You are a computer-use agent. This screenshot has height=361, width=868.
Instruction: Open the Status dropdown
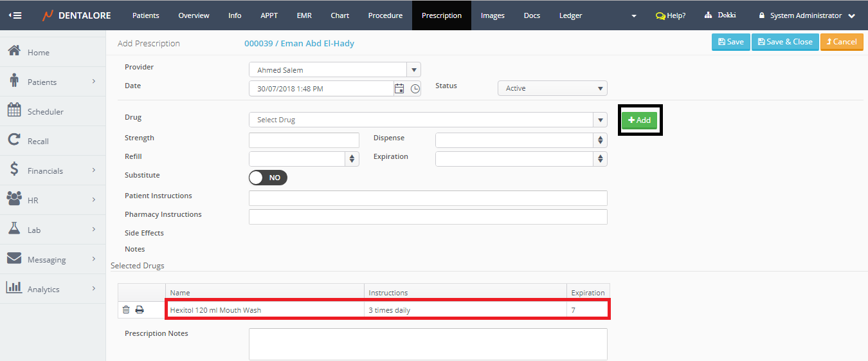pos(552,88)
